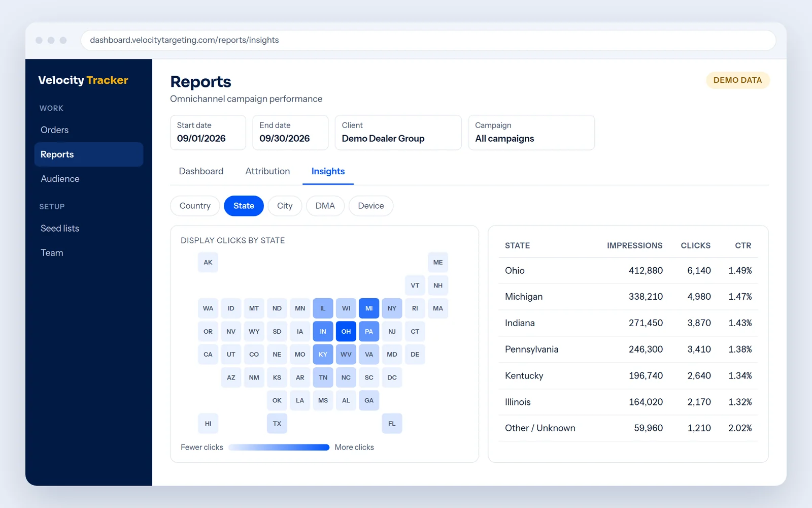Select the ME tile on the map

point(438,263)
